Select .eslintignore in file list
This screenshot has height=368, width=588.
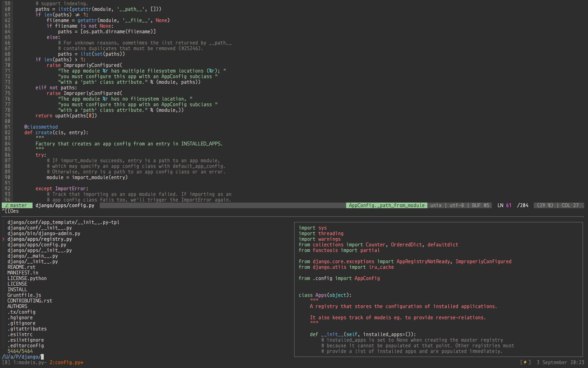click(x=26, y=340)
